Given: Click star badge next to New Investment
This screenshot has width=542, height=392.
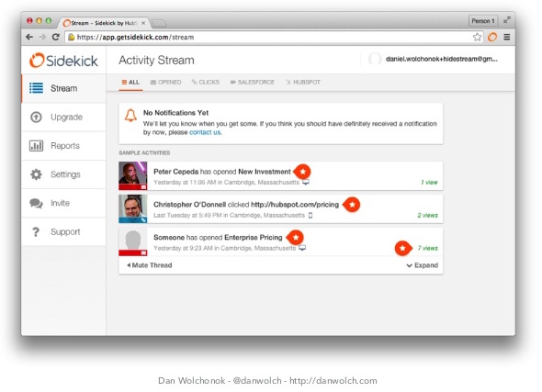Looking at the screenshot, I should point(302,172).
